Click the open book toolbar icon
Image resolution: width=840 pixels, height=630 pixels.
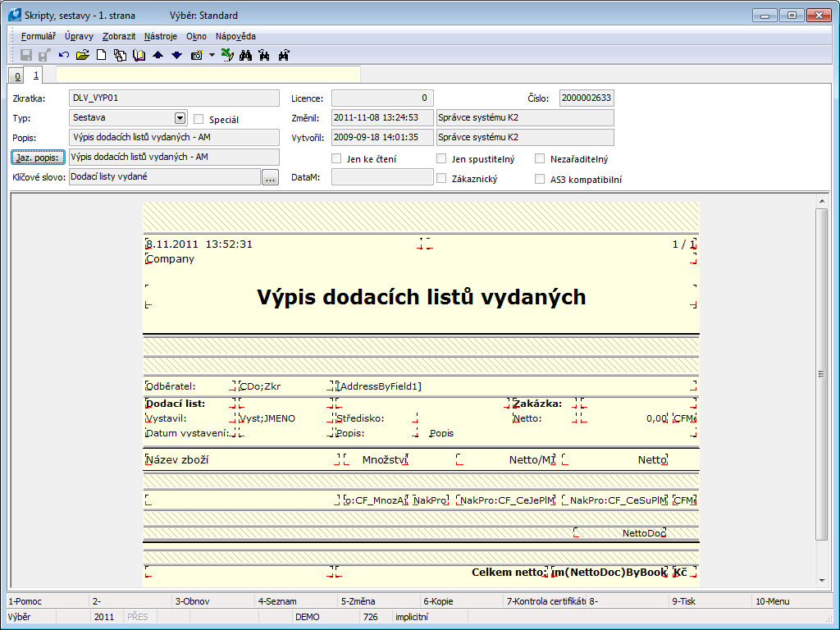pos(139,55)
